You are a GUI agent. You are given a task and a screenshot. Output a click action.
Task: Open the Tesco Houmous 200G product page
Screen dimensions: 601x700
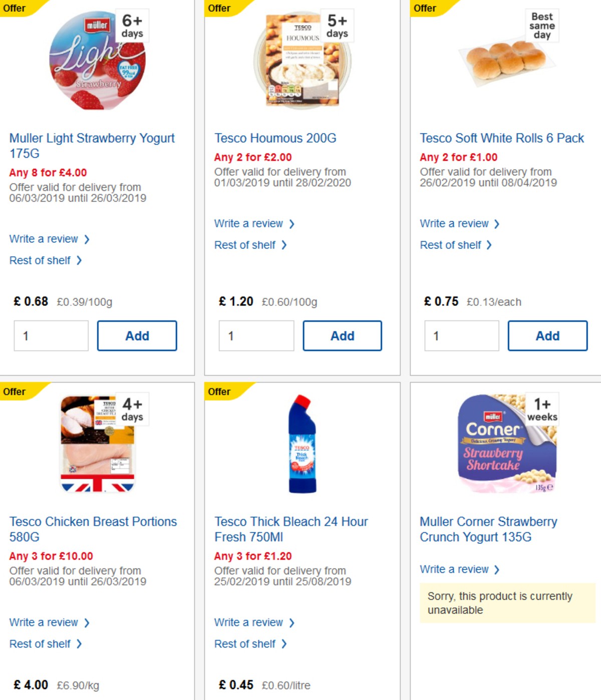(275, 138)
